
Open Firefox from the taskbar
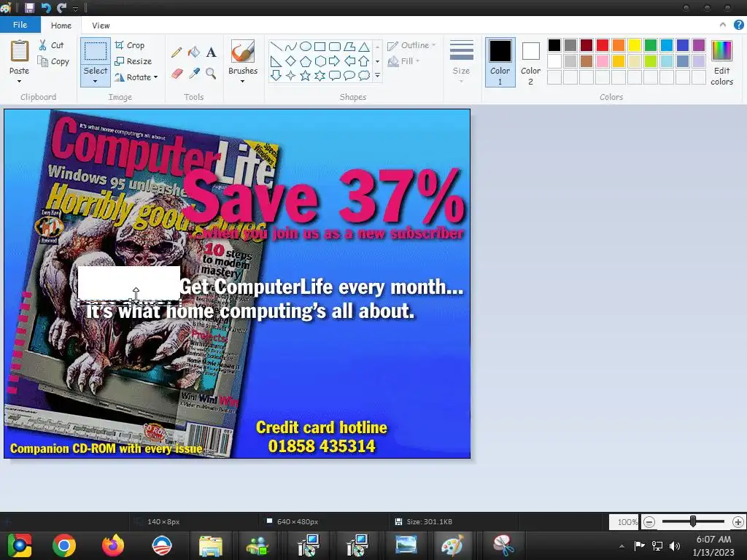pos(113,545)
